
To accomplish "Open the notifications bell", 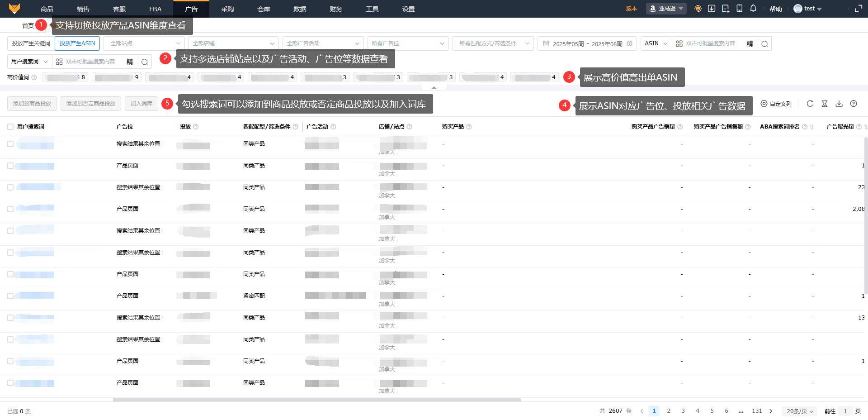I will (753, 9).
